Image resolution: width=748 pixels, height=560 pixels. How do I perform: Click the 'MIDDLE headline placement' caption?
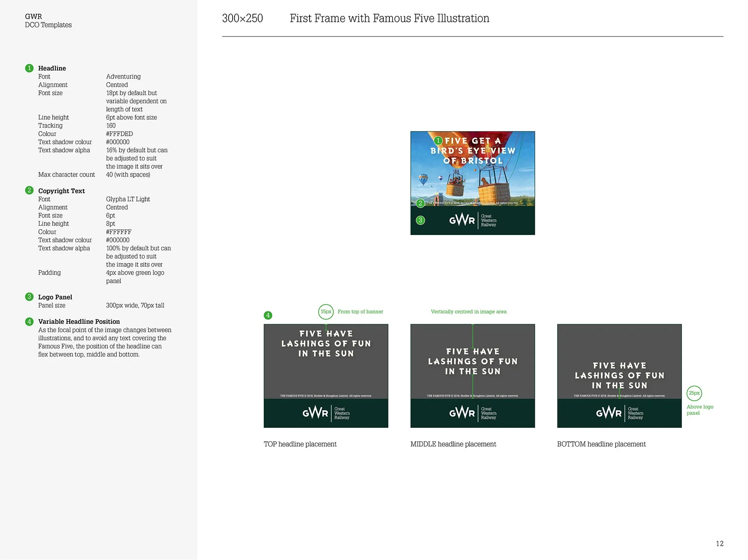click(453, 444)
